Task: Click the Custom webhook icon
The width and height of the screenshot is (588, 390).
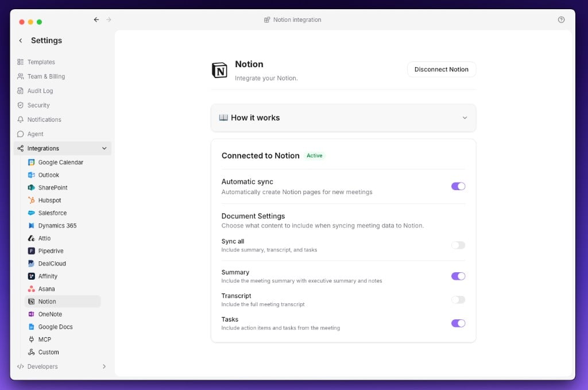Action: coord(32,352)
